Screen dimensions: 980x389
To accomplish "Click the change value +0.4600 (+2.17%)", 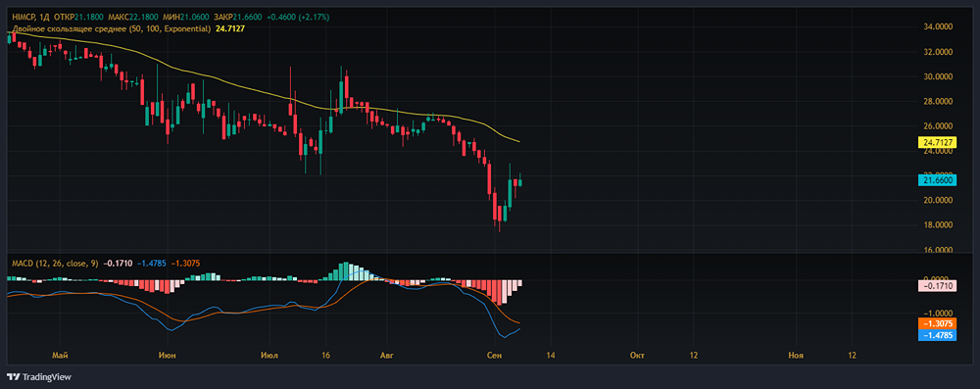I will (298, 17).
